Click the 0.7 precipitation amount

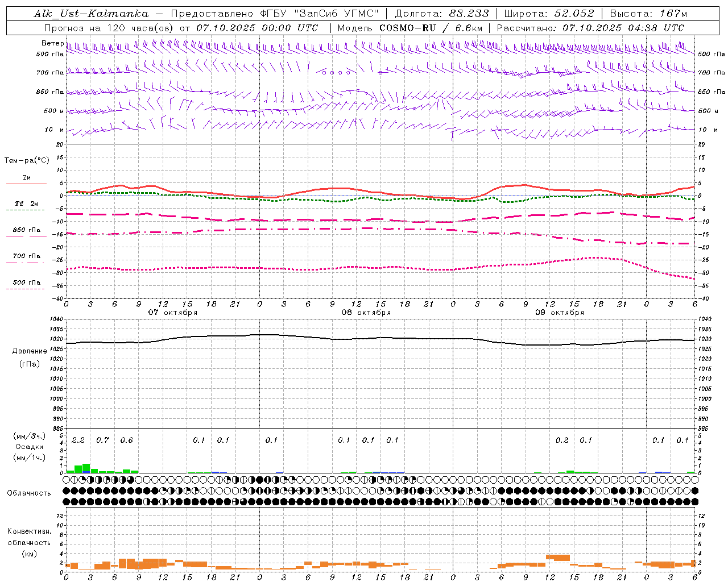(102, 440)
